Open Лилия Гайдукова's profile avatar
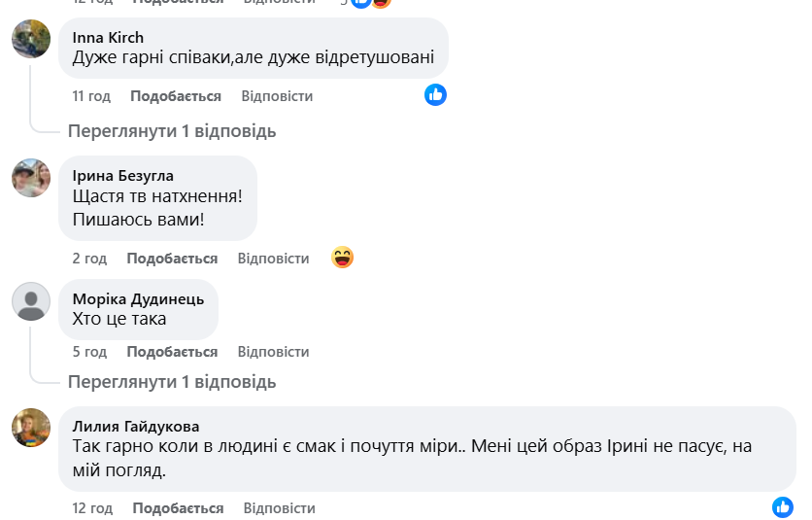 click(x=31, y=428)
